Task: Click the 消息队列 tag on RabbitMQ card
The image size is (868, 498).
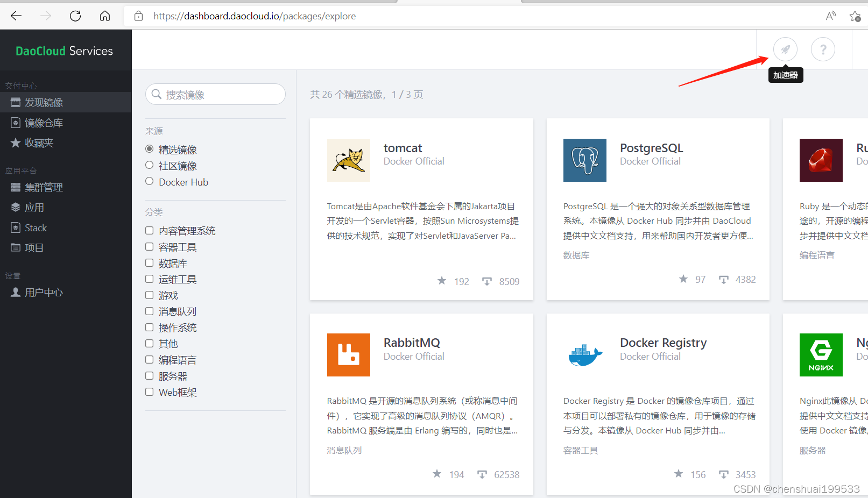Action: coord(344,450)
